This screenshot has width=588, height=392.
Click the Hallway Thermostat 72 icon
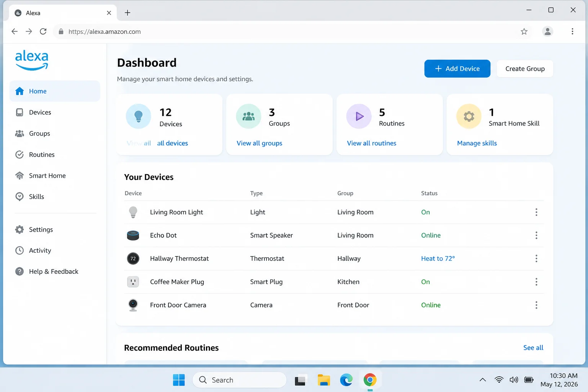coord(133,259)
